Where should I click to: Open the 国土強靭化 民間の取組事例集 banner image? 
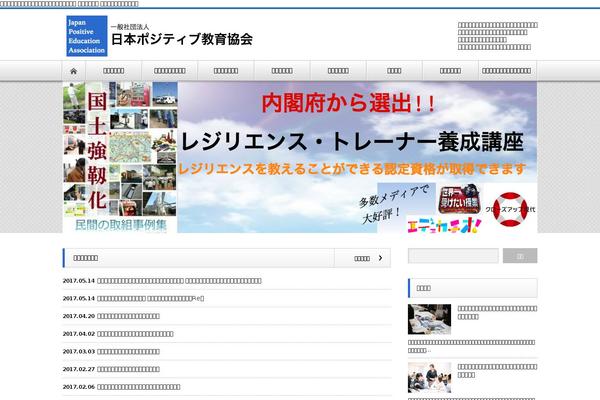[120, 157]
